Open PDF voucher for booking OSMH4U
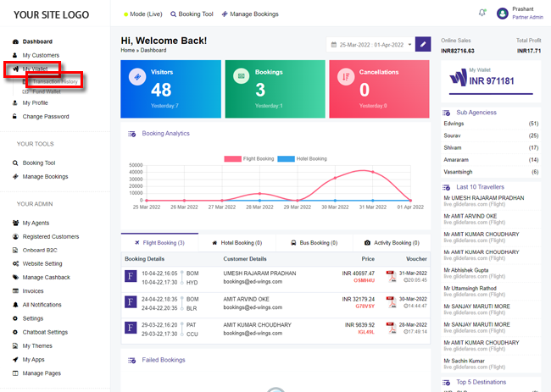 click(391, 276)
